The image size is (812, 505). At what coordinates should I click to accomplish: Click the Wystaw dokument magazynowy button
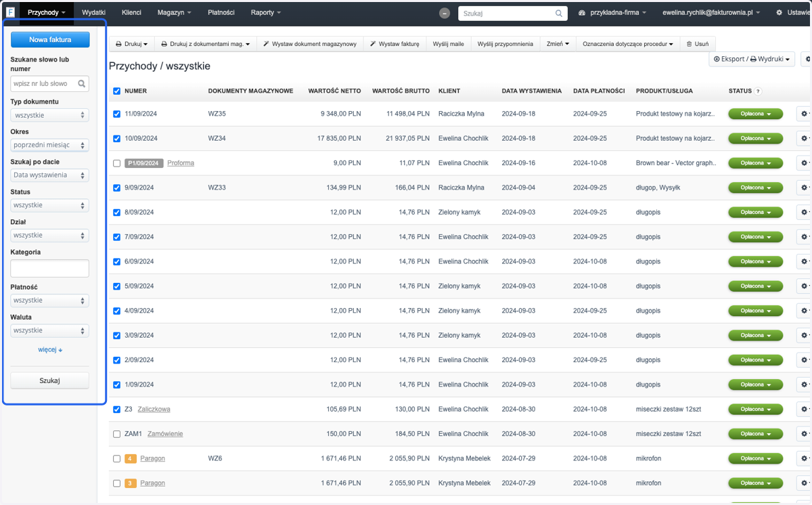coord(310,44)
